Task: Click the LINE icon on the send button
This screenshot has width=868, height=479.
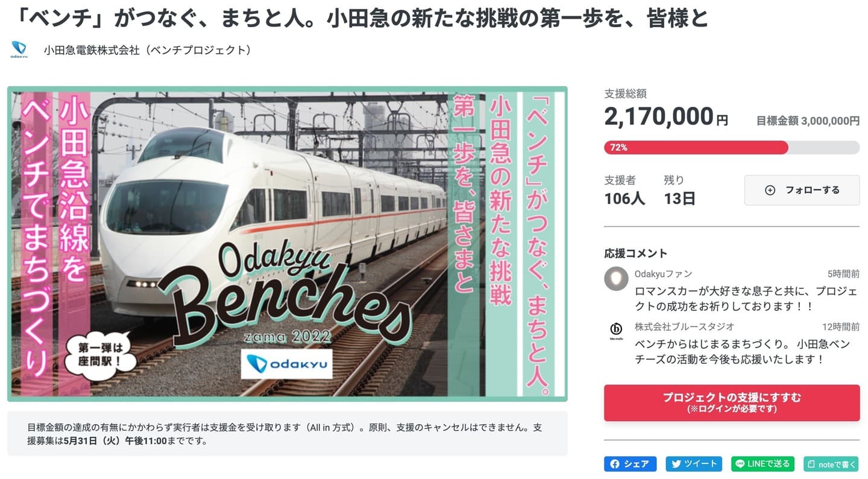Action: [740, 464]
